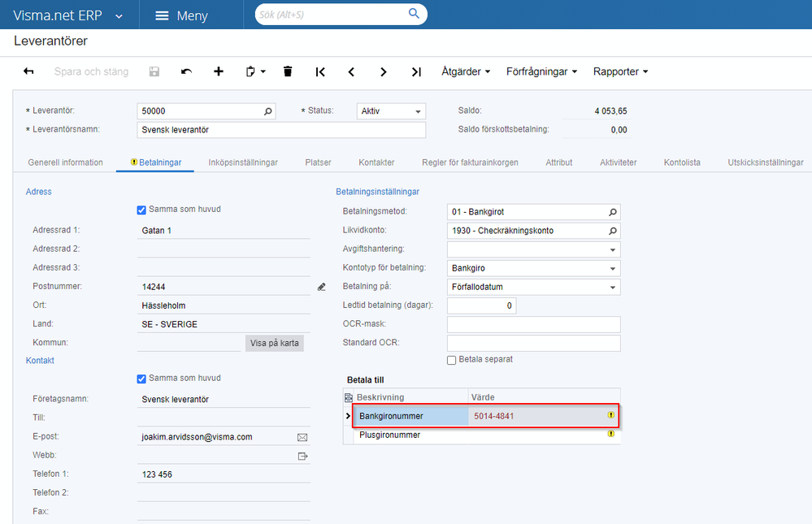Screen dimensions: 812x524
Task: Toggle Samma som huvud under Adress
Action: click(141, 210)
